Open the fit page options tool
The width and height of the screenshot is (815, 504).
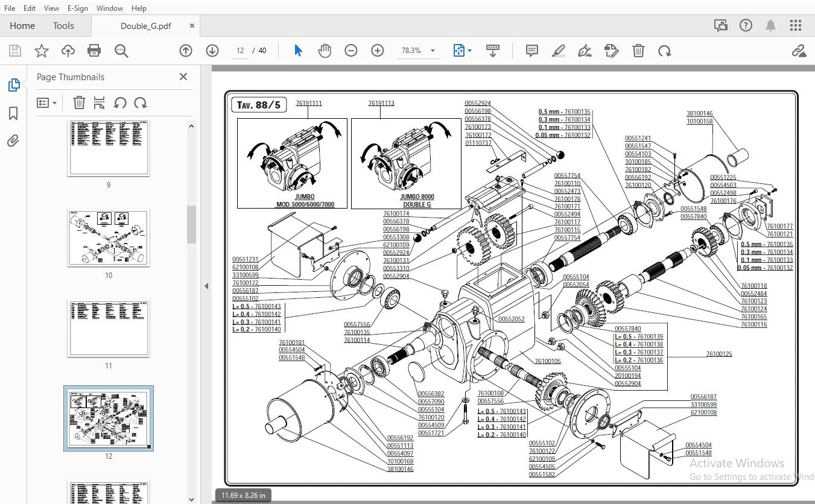click(x=462, y=51)
